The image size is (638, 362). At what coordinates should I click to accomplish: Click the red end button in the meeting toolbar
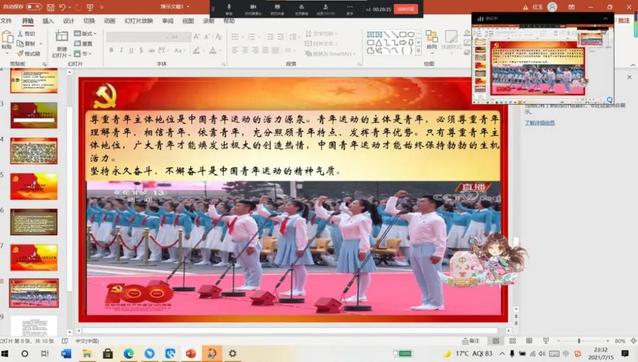click(406, 9)
